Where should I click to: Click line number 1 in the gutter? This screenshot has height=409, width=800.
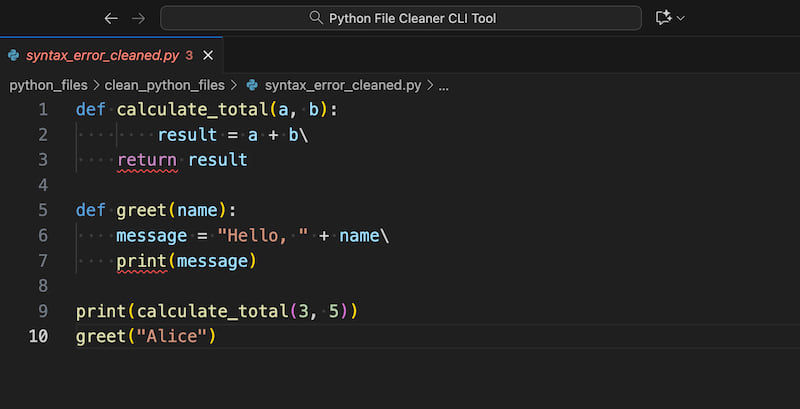pyautogui.click(x=43, y=110)
